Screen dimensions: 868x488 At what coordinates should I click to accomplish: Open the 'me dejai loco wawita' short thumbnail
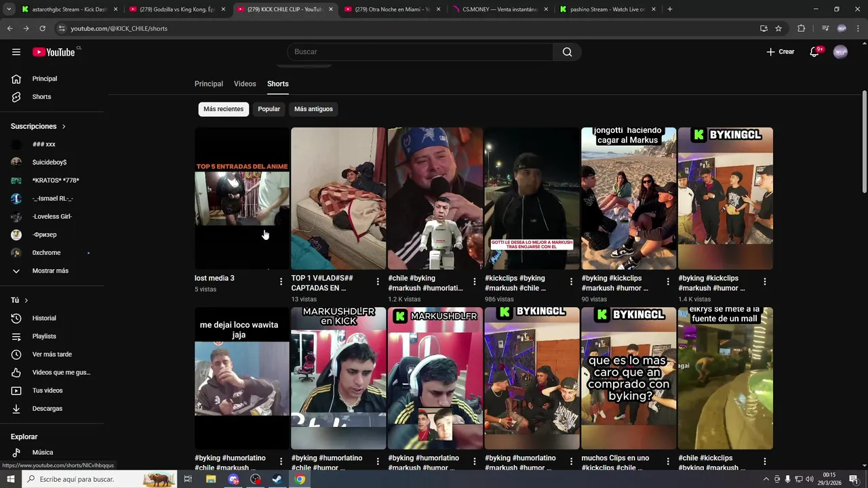242,378
